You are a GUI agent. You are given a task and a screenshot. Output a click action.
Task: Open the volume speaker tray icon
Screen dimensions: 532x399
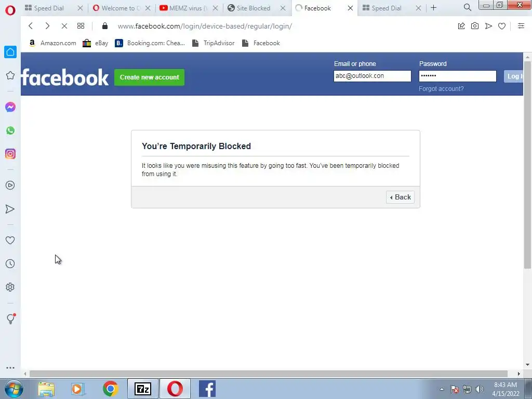pyautogui.click(x=480, y=389)
